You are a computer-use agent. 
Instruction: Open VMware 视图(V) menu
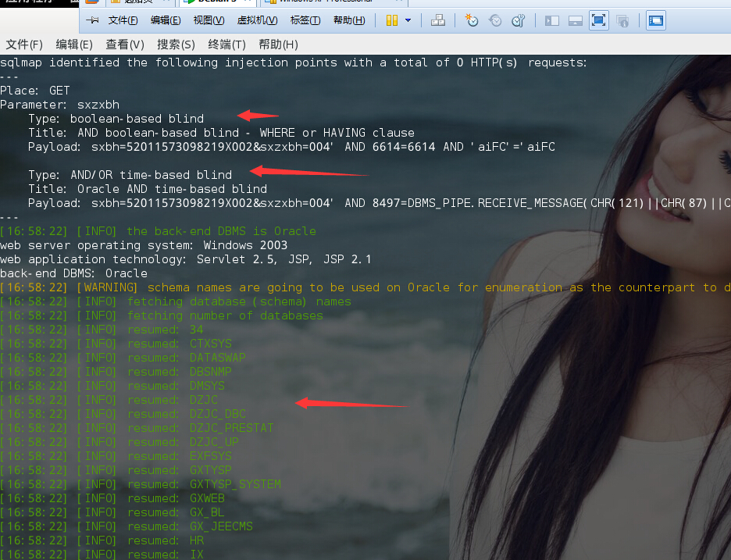coord(209,20)
